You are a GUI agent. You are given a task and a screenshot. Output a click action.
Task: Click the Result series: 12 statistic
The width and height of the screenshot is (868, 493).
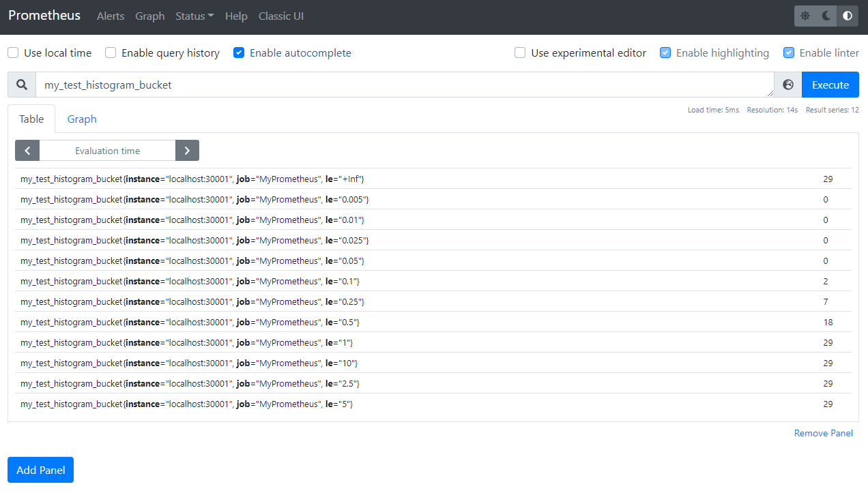[832, 110]
